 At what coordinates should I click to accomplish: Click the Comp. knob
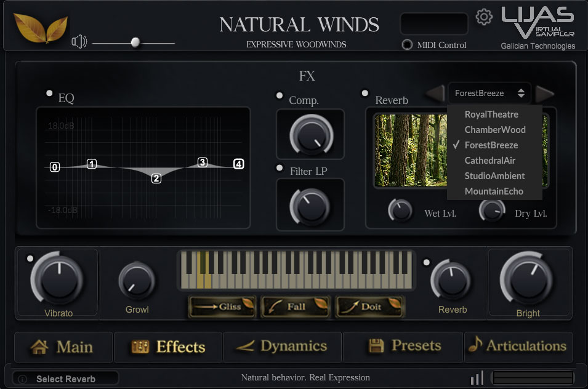pos(311,135)
